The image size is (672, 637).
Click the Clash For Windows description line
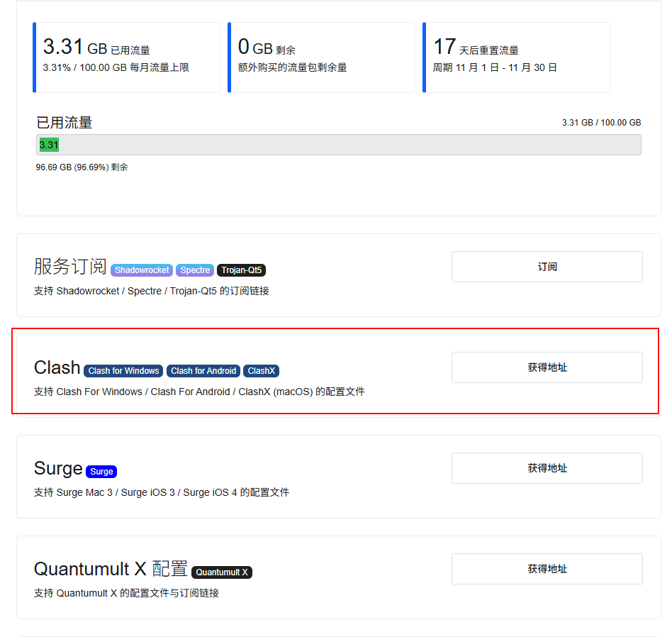tap(199, 392)
